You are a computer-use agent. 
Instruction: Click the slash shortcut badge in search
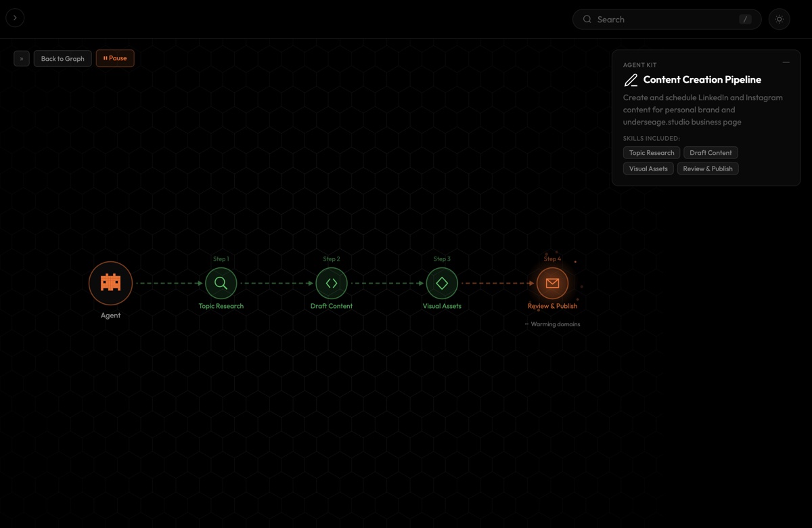pyautogui.click(x=745, y=20)
